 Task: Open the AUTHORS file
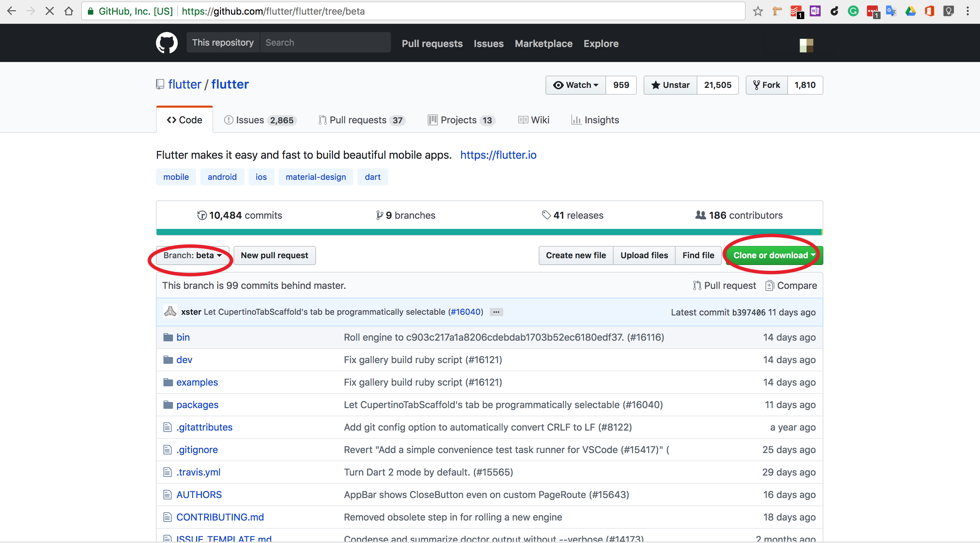199,494
